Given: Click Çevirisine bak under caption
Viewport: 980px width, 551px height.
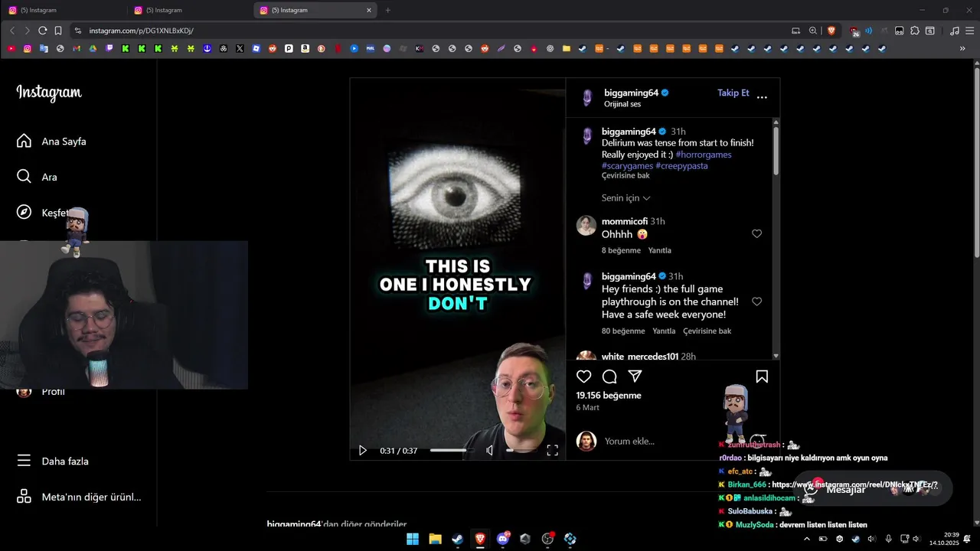Looking at the screenshot, I should point(626,175).
